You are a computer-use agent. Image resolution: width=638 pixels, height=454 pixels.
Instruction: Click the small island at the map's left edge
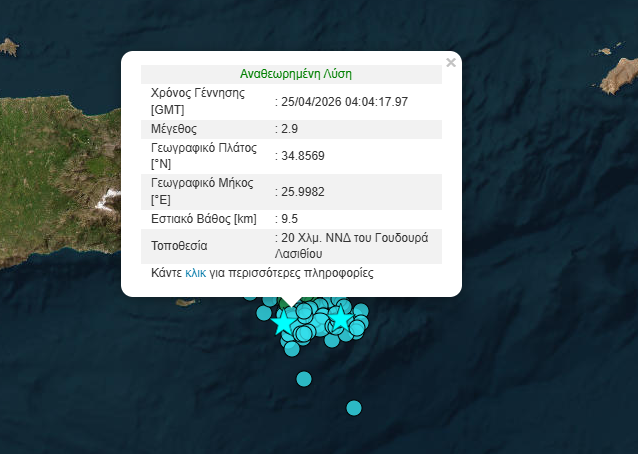tap(9, 47)
